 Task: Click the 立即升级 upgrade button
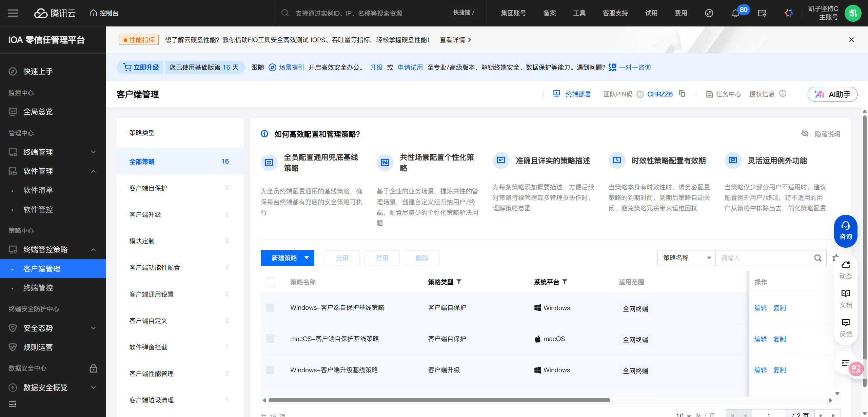click(x=140, y=67)
